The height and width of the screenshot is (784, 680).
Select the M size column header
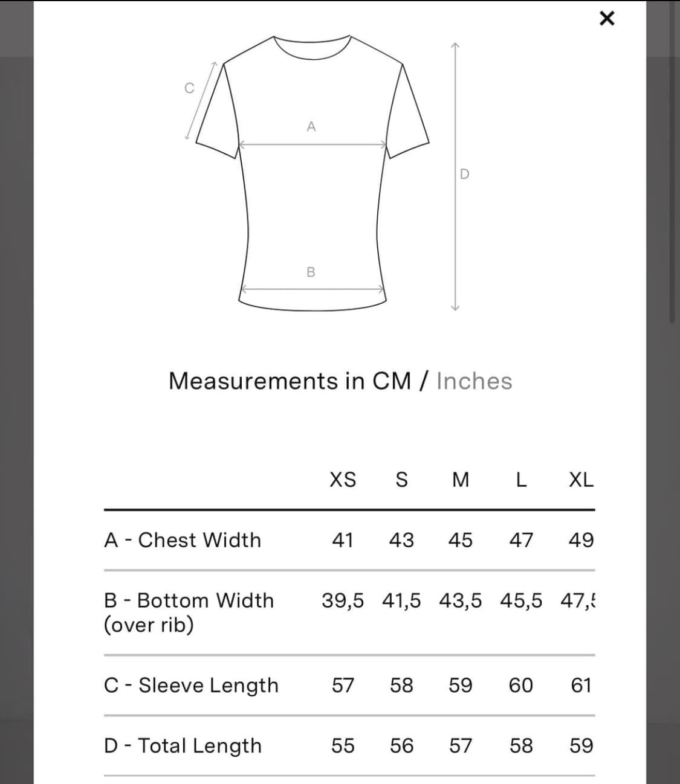(x=461, y=480)
